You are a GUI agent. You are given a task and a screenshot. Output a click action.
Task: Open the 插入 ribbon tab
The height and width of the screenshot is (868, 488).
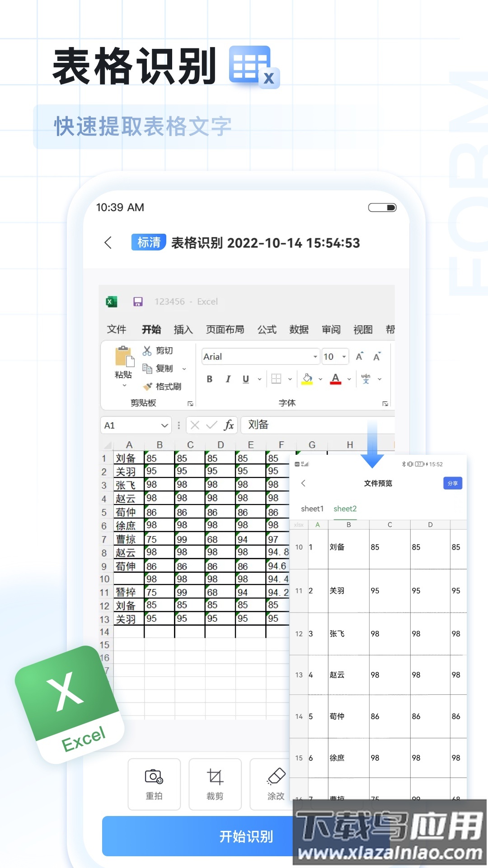point(183,330)
